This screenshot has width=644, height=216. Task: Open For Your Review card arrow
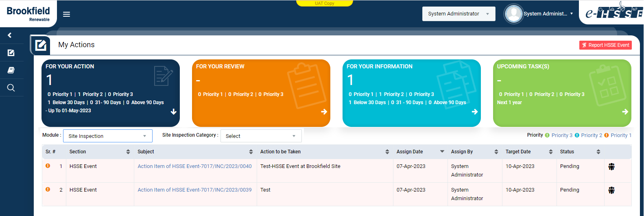pos(324,112)
